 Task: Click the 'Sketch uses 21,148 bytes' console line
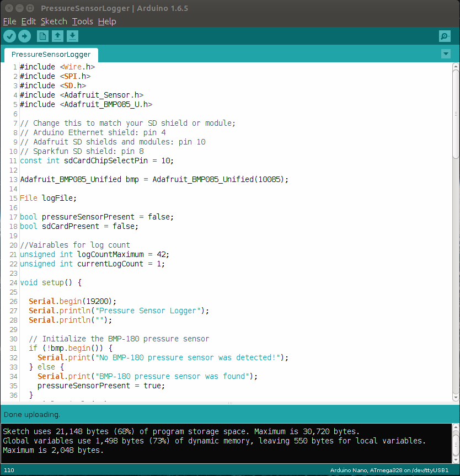181,432
